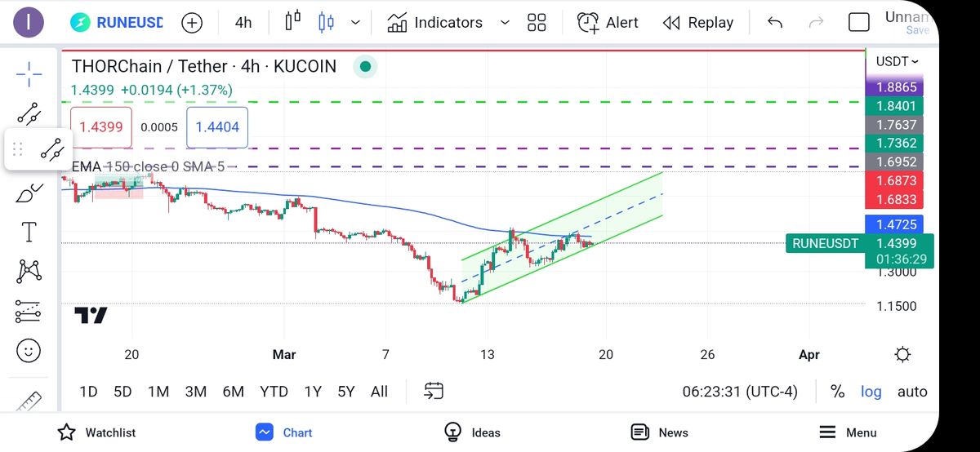The width and height of the screenshot is (980, 452).
Task: Toggle auto scale
Action: click(x=912, y=392)
